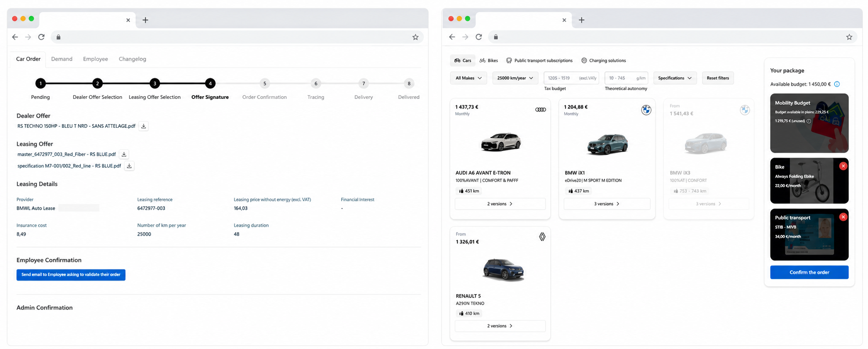Expand 3 versions of BMW iX3
The height and width of the screenshot is (349, 868).
(x=709, y=204)
